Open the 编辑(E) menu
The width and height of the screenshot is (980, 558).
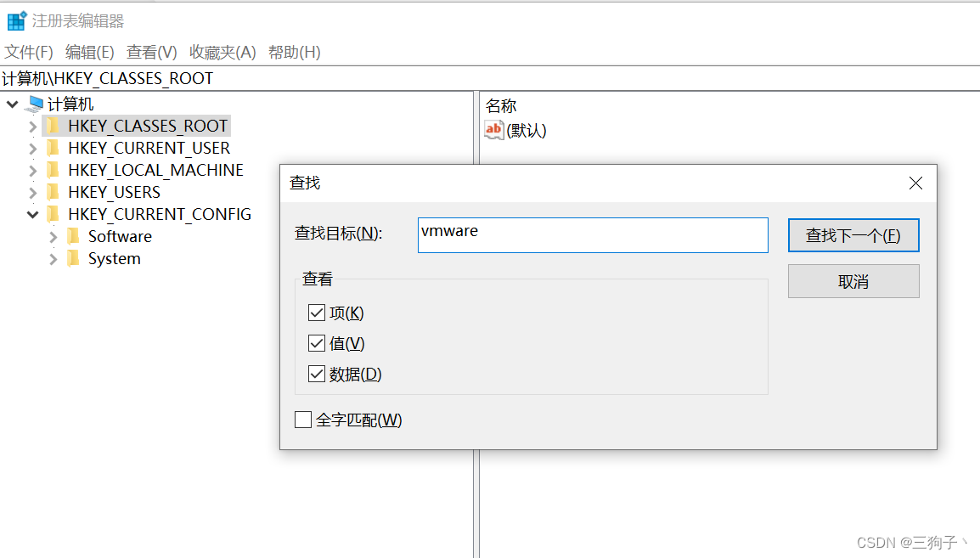tap(88, 52)
